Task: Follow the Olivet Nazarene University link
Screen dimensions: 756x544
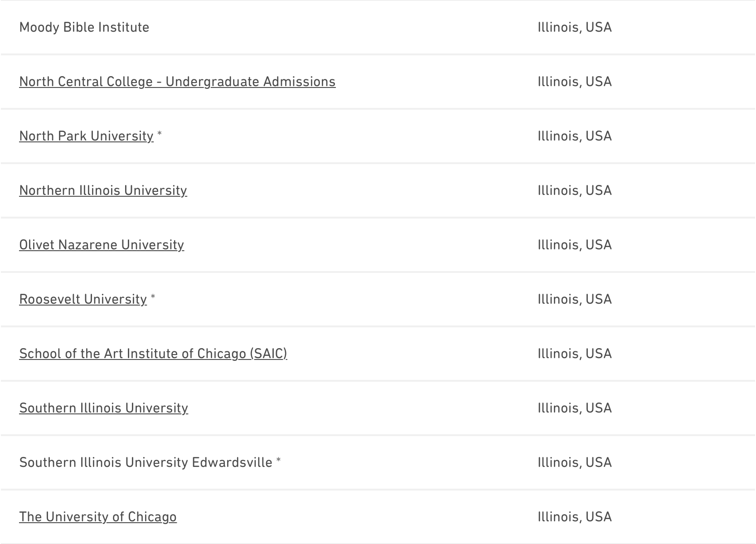Action: [x=102, y=245]
